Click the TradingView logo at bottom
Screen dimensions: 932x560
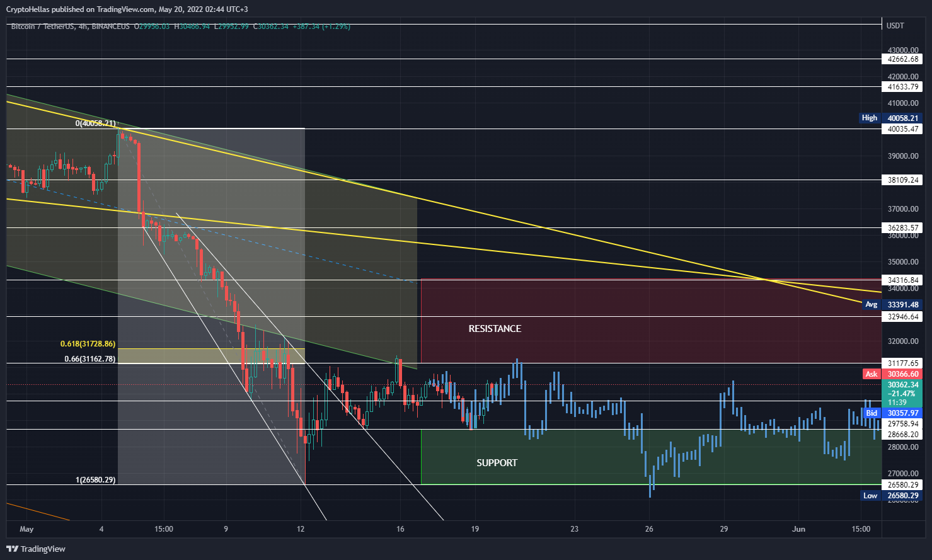point(36,549)
